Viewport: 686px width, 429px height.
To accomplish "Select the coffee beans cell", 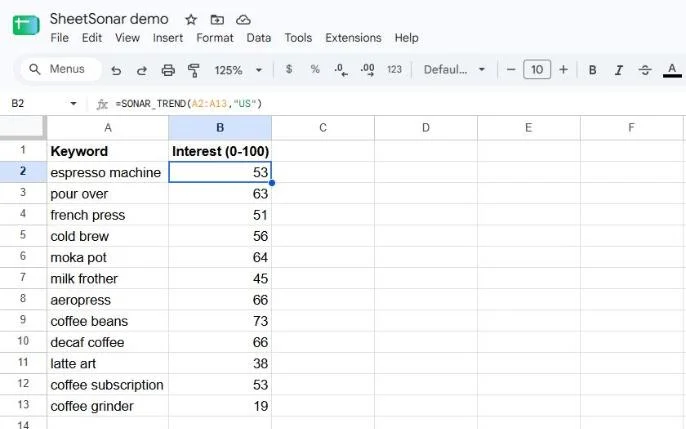I will 108,321.
